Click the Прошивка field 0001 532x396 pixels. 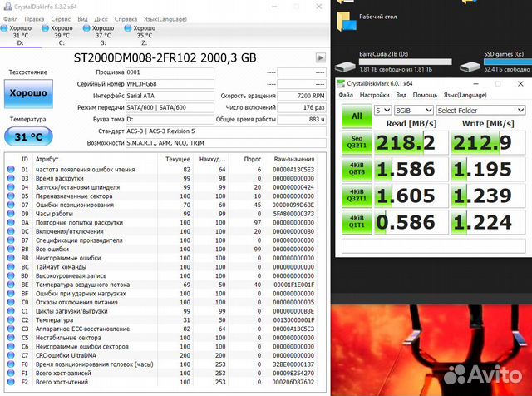tap(170, 72)
